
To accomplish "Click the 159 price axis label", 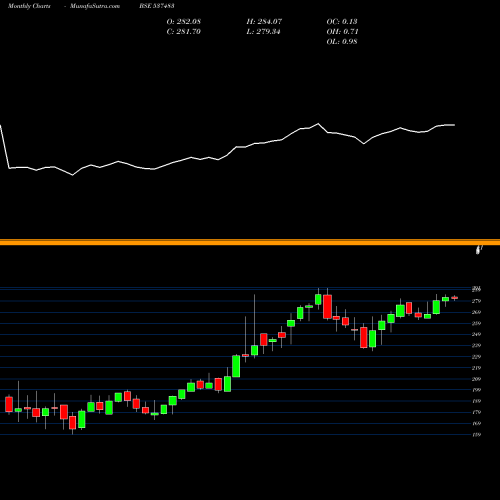I will click(477, 434).
